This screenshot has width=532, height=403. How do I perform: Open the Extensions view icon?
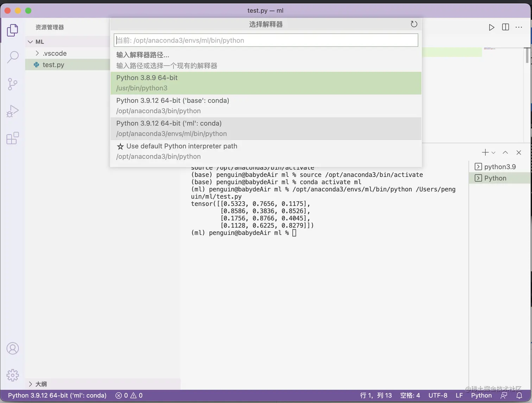tap(13, 138)
